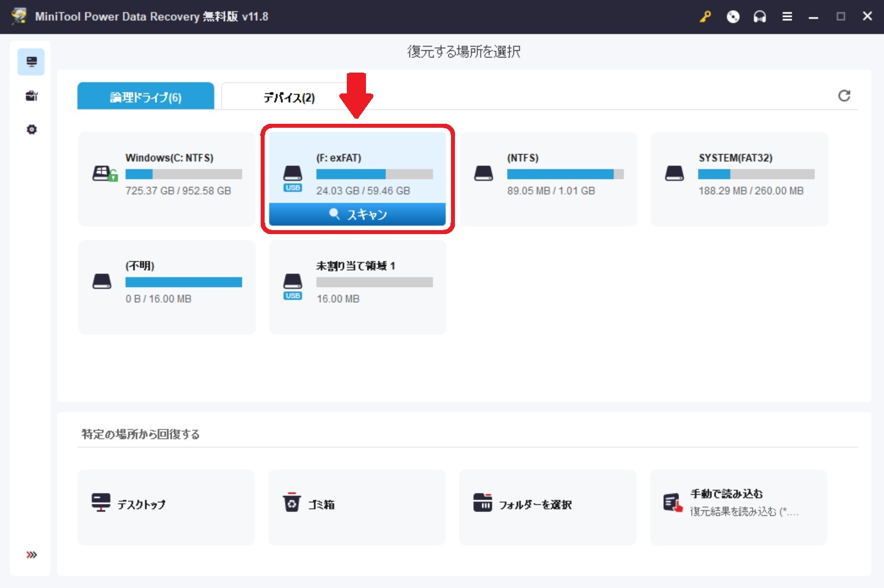Recover from デスクトップ location
This screenshot has width=884, height=588.
[166, 507]
